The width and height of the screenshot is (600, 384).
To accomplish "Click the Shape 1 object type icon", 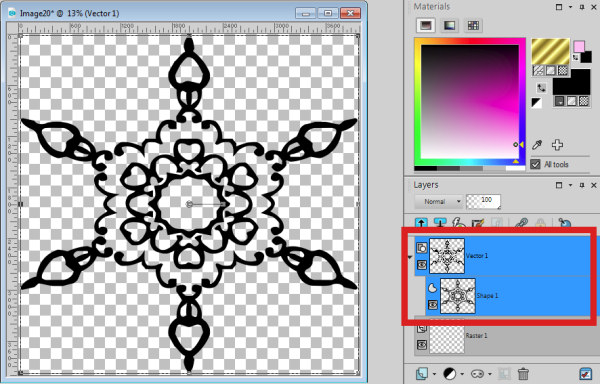I will pos(432,288).
